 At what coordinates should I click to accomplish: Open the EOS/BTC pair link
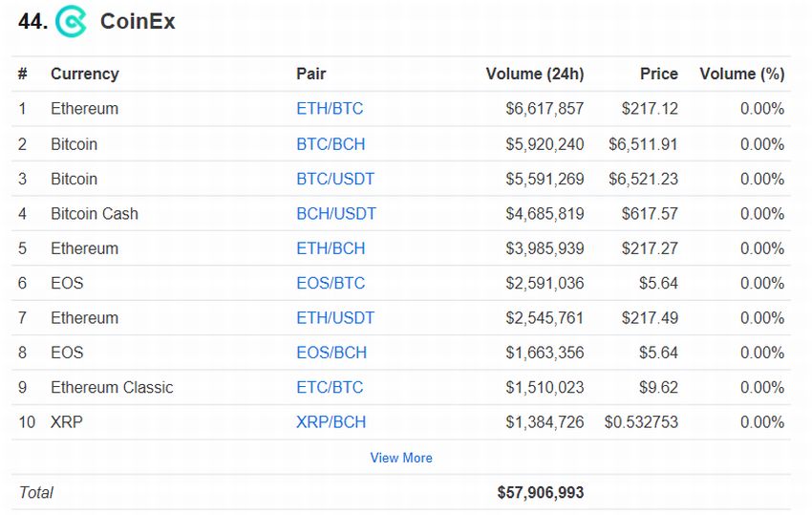coord(331,283)
